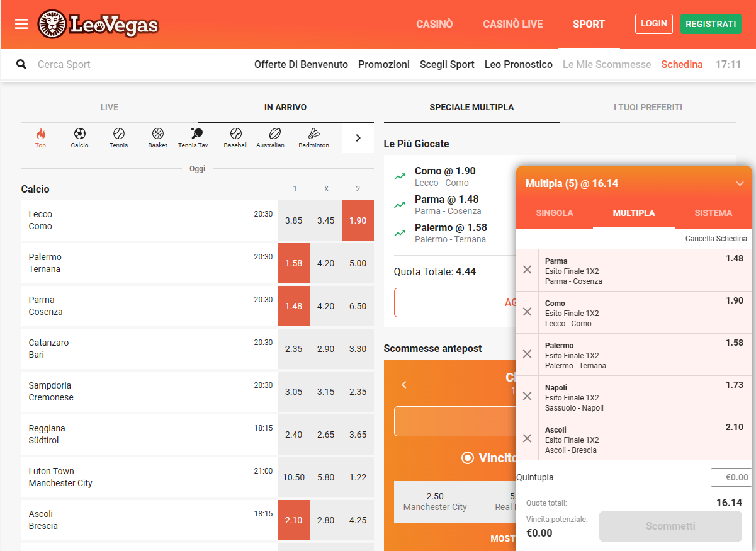
Task: Toggle Parma win odds 1.48
Action: (294, 306)
